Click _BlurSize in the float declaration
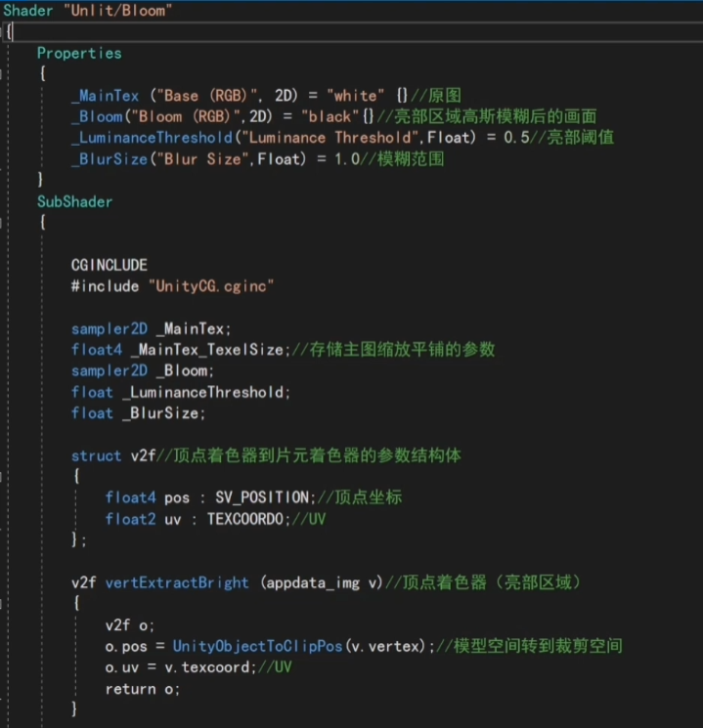The image size is (703, 728). [160, 413]
